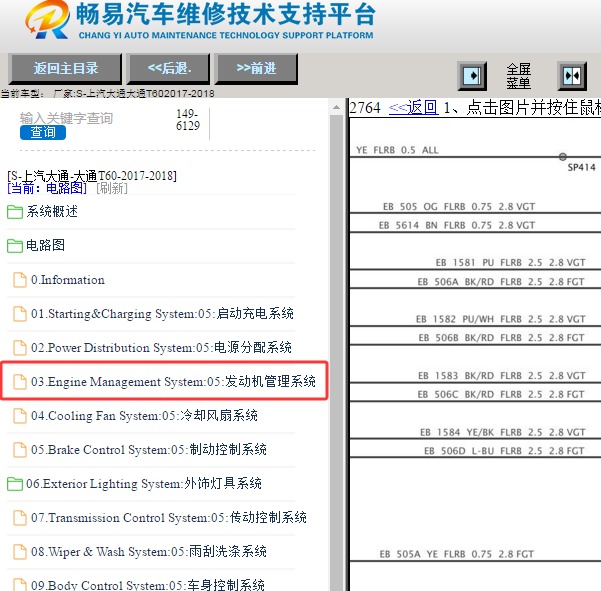Click wire label EB 1583 BK/RD FLRB
Viewport: 601px width, 591px height.
pyautogui.click(x=502, y=376)
